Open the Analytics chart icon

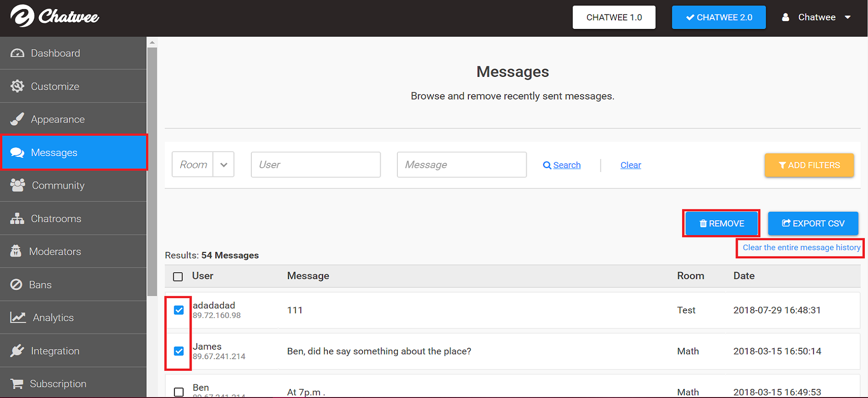[18, 317]
